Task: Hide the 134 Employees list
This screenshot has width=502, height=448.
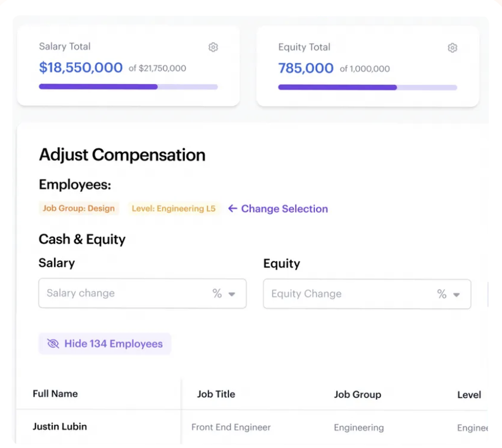Action: point(105,344)
